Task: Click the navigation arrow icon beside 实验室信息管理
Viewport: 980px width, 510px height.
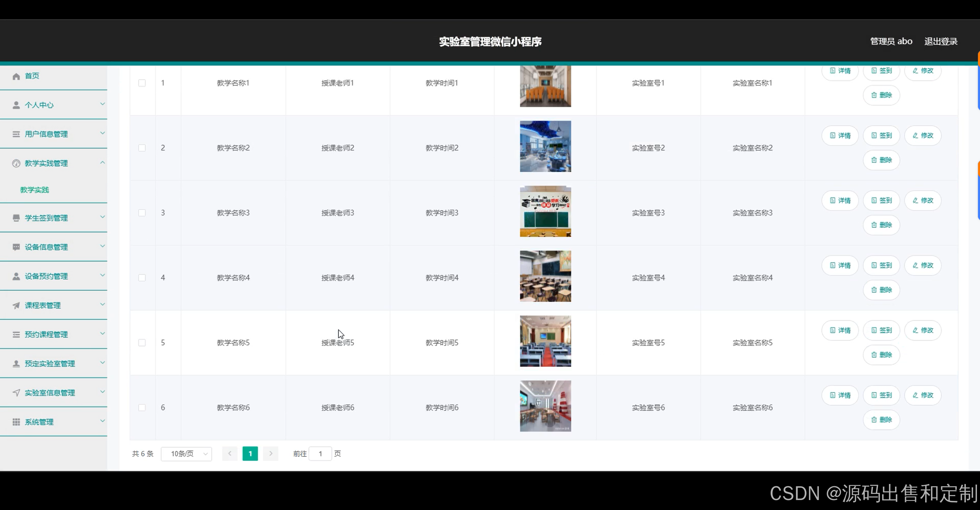Action: pyautogui.click(x=16, y=392)
